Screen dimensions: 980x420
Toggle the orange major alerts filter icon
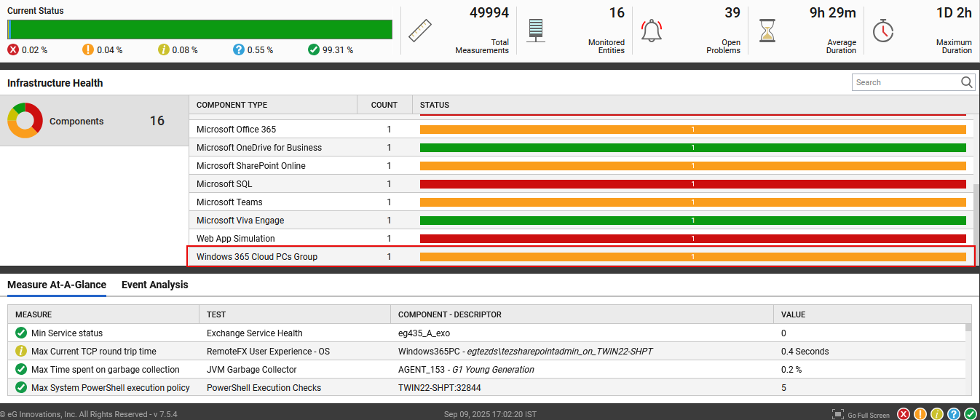[920, 413]
